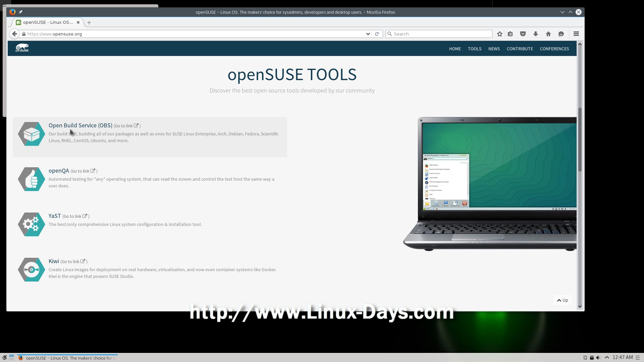The height and width of the screenshot is (362, 644).
Task: Open the CONTRIBUTE navigation item
Action: (520, 49)
